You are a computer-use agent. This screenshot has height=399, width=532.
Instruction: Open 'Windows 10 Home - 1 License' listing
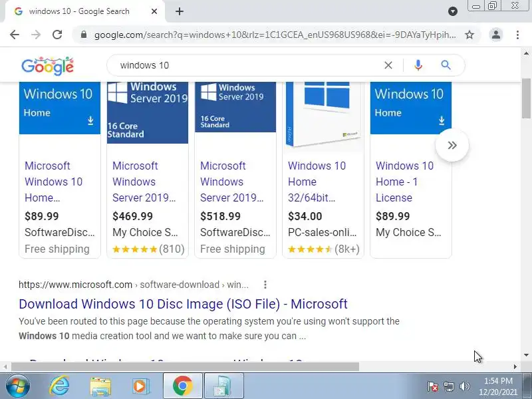(404, 182)
